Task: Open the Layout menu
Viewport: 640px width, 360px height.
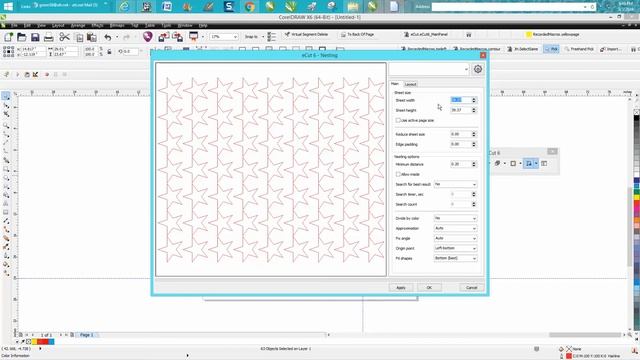Action: (x=58, y=25)
